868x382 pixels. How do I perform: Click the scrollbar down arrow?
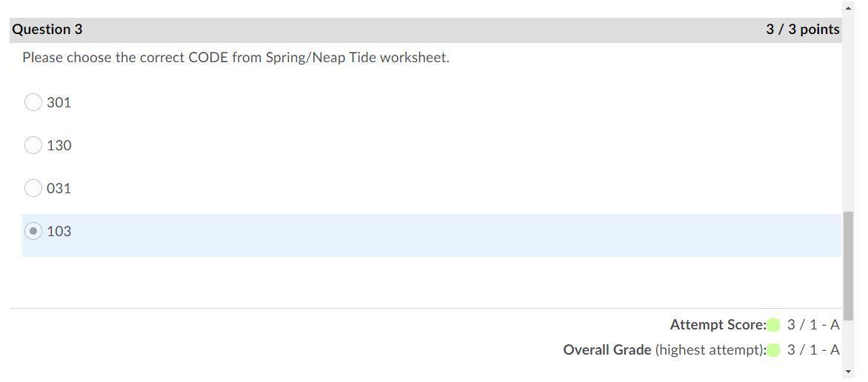pyautogui.click(x=848, y=371)
